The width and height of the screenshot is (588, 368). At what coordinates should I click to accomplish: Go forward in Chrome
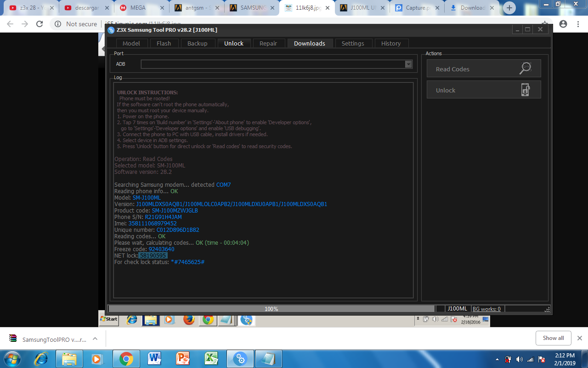tap(25, 24)
